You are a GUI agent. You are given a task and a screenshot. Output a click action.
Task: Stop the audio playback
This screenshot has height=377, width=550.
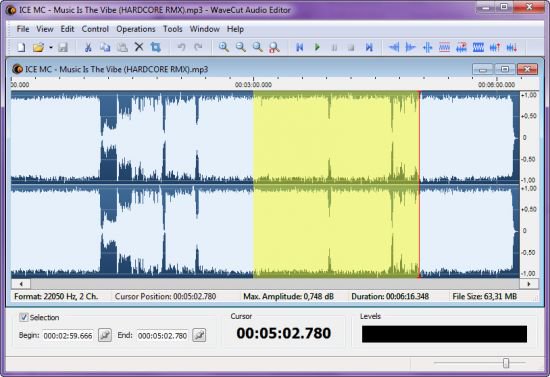(x=351, y=47)
